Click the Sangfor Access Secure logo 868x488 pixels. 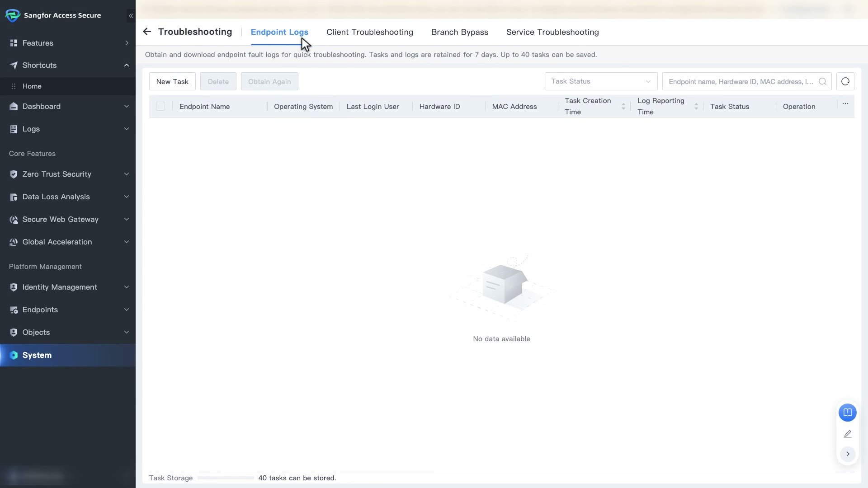click(x=13, y=15)
